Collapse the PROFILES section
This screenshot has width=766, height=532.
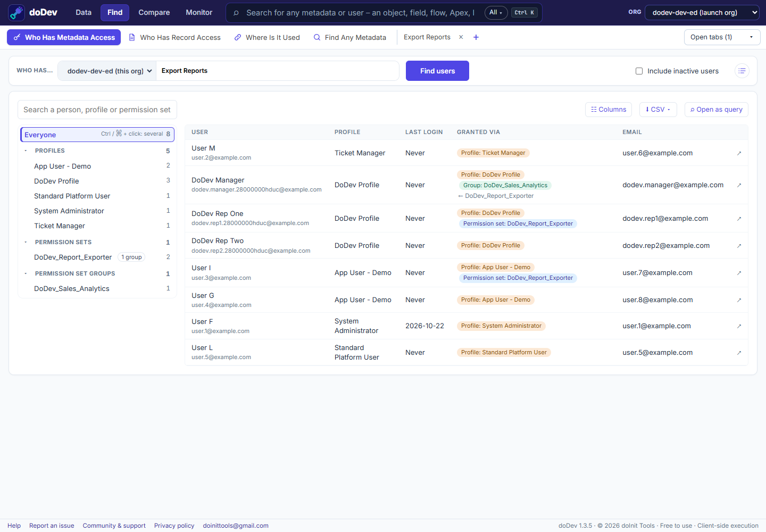click(x=26, y=151)
